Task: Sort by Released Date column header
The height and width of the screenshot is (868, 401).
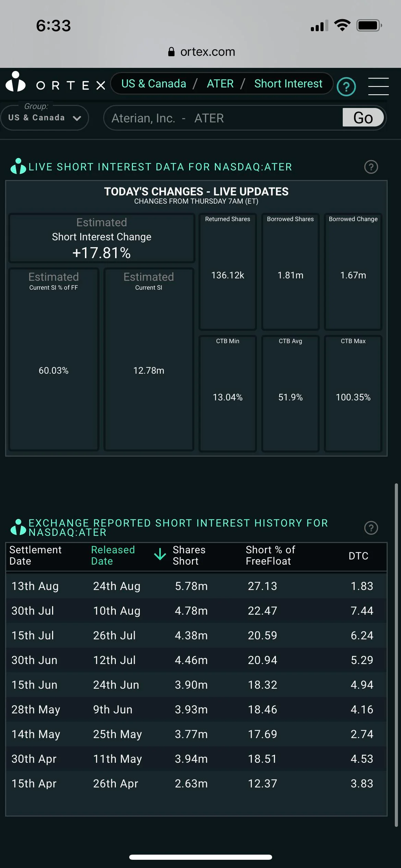Action: point(113,555)
